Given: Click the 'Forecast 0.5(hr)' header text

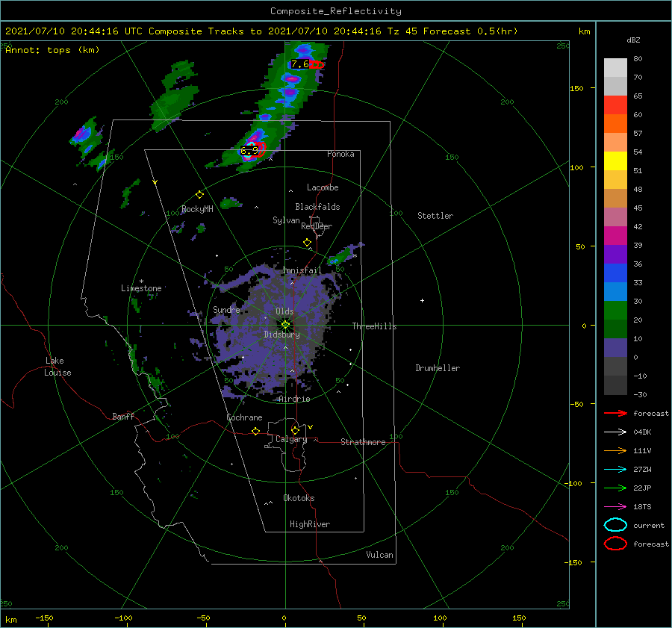Looking at the screenshot, I should (470, 31).
